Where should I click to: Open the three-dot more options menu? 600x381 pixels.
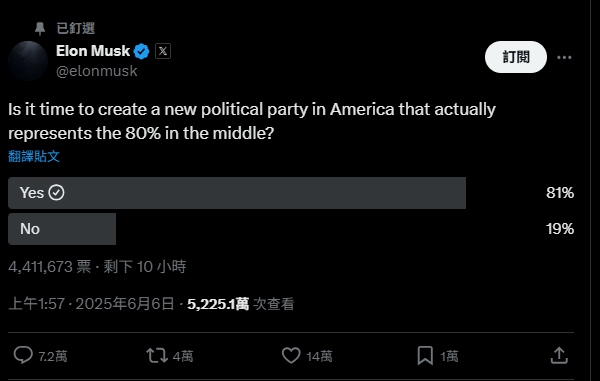564,57
